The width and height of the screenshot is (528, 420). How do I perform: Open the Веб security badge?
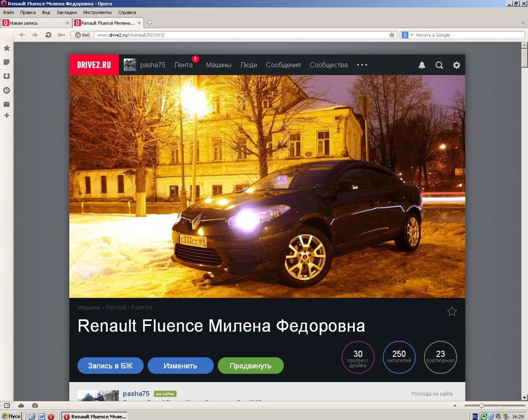click(x=82, y=35)
